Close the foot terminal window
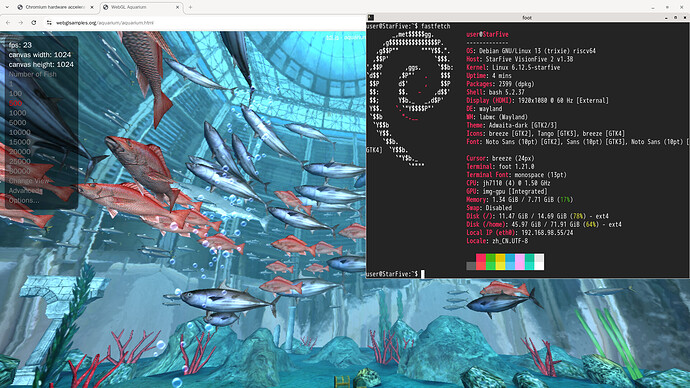The width and height of the screenshot is (690, 388). (685, 18)
